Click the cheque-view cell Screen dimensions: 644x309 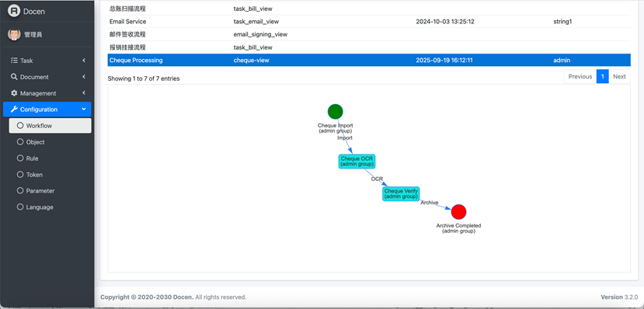pyautogui.click(x=252, y=61)
